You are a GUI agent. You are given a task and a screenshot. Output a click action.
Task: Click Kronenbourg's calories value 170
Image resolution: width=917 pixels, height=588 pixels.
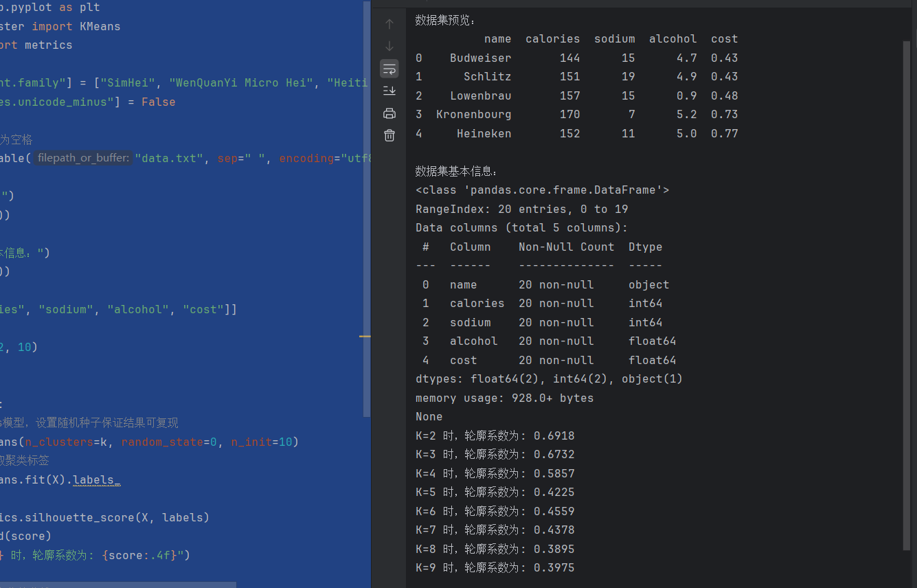pos(570,114)
